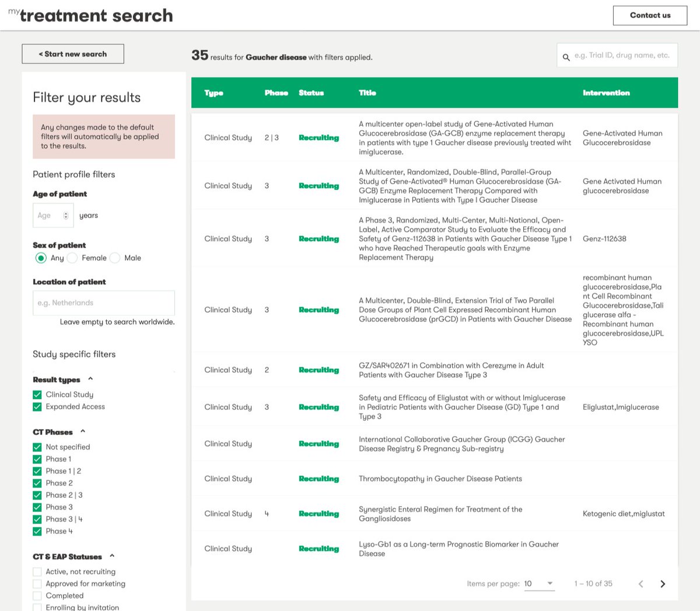Select the Any sex radio button

41,258
